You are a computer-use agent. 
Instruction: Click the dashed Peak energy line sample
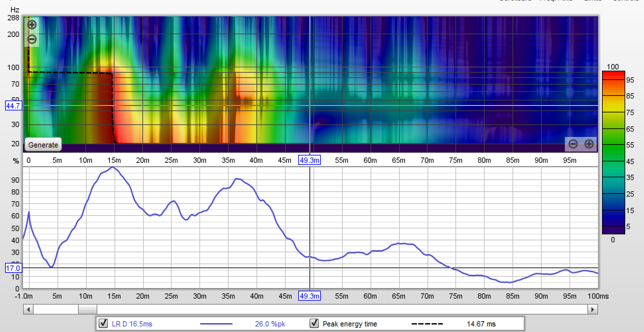tap(427, 324)
